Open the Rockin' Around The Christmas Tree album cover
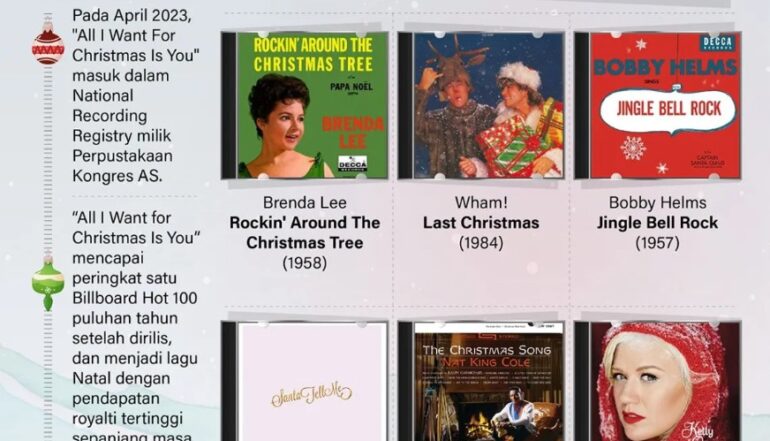Image resolution: width=770 pixels, height=441 pixels. [305, 105]
